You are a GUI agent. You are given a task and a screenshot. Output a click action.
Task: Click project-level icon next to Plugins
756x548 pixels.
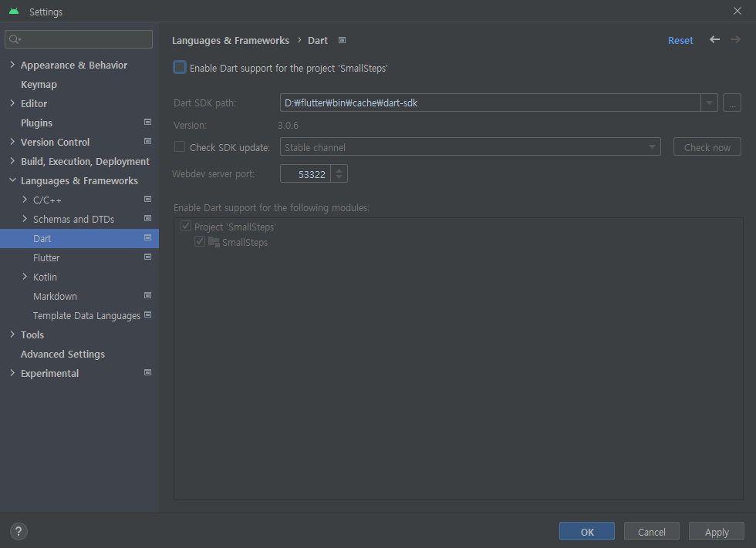tap(147, 123)
